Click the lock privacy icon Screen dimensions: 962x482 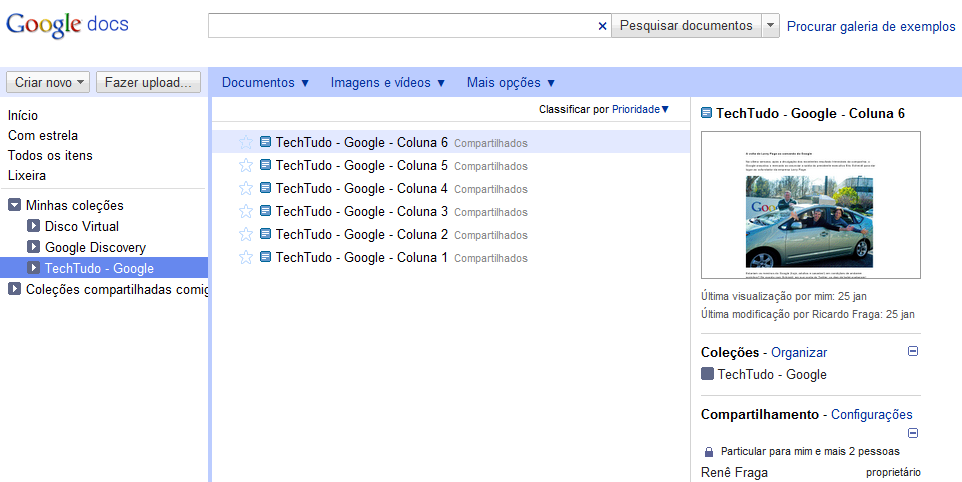point(709,452)
